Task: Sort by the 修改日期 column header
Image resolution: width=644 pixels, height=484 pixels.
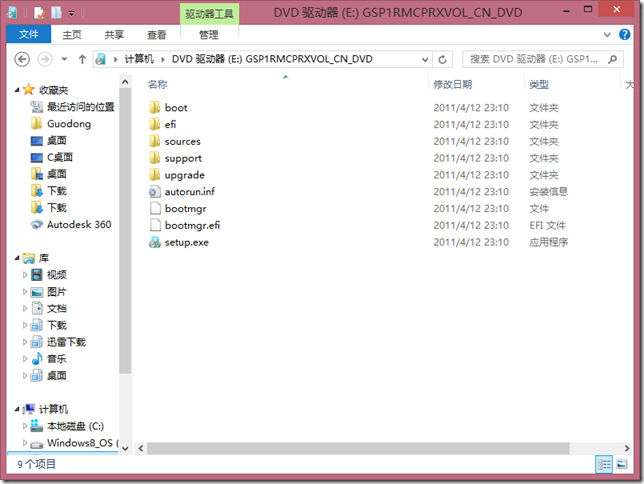Action: pyautogui.click(x=453, y=85)
